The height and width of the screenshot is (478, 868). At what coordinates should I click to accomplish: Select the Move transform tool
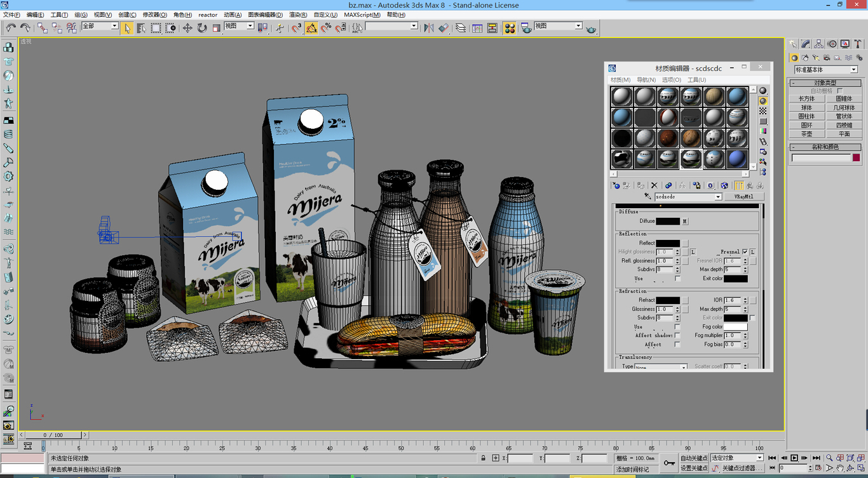pyautogui.click(x=187, y=28)
